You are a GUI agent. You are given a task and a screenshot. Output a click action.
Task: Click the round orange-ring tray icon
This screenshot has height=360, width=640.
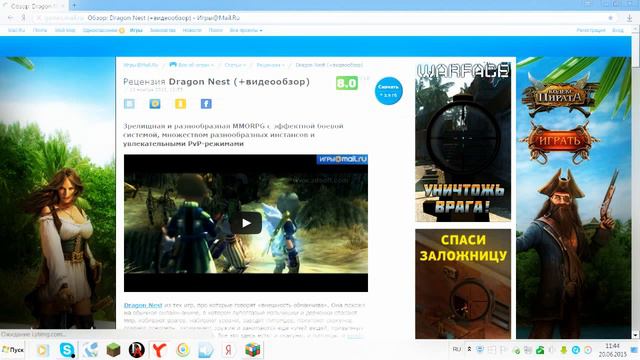click(588, 350)
